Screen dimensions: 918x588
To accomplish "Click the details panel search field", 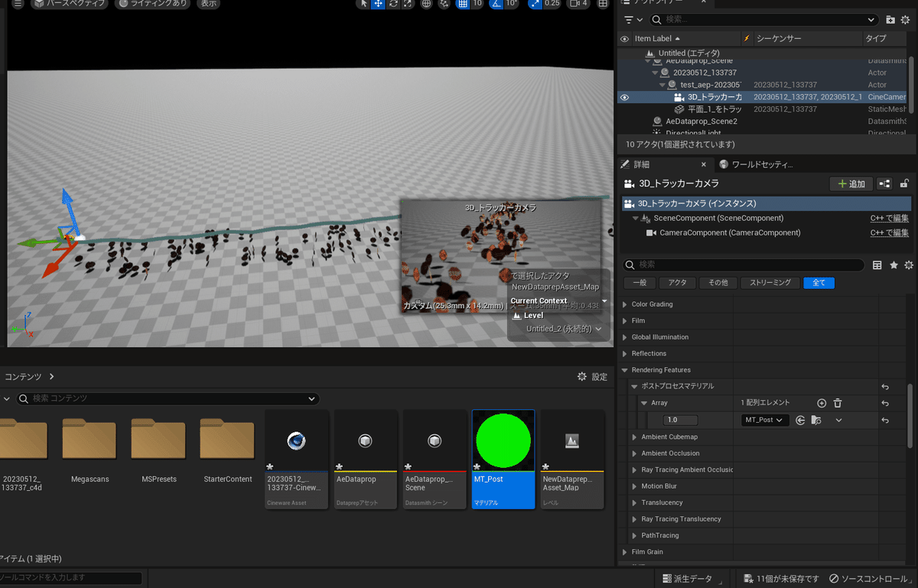I will coord(744,265).
